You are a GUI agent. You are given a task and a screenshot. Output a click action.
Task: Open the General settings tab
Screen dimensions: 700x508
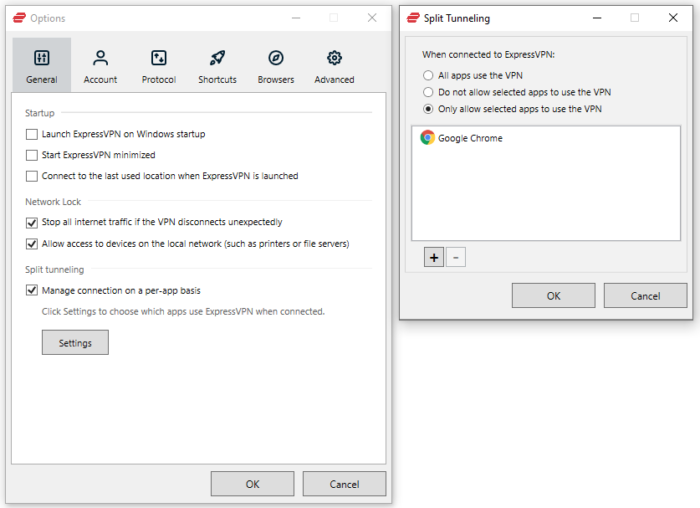coord(42,65)
